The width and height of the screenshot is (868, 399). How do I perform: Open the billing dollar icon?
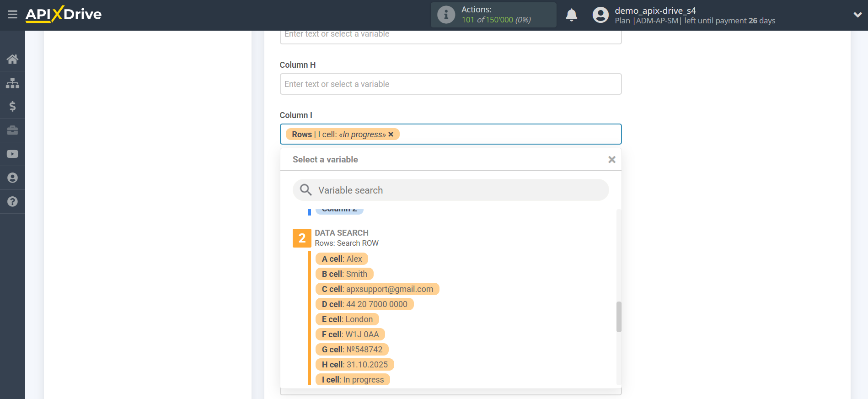[x=12, y=107]
